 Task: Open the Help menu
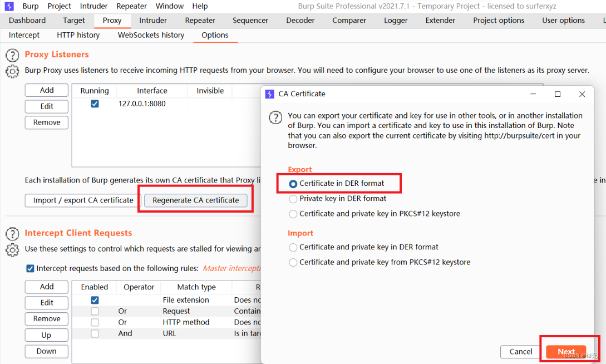tap(200, 6)
